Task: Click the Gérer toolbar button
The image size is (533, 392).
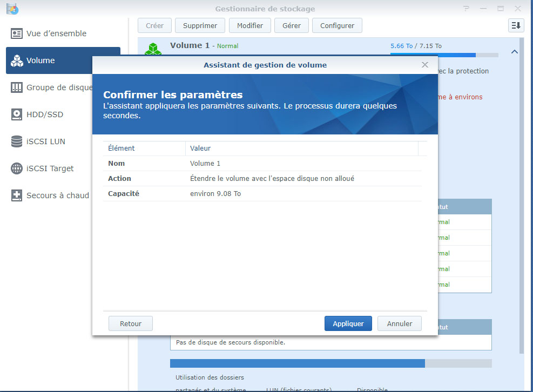Action: point(292,25)
